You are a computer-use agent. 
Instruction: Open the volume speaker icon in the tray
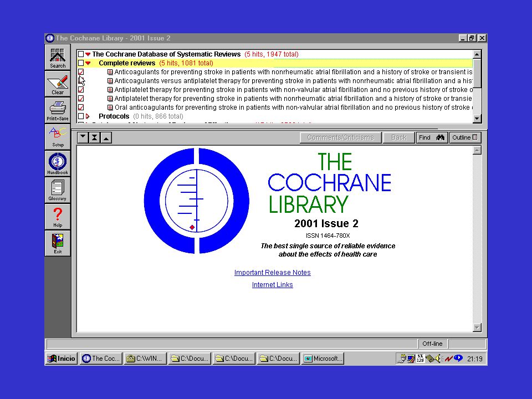[x=439, y=359]
